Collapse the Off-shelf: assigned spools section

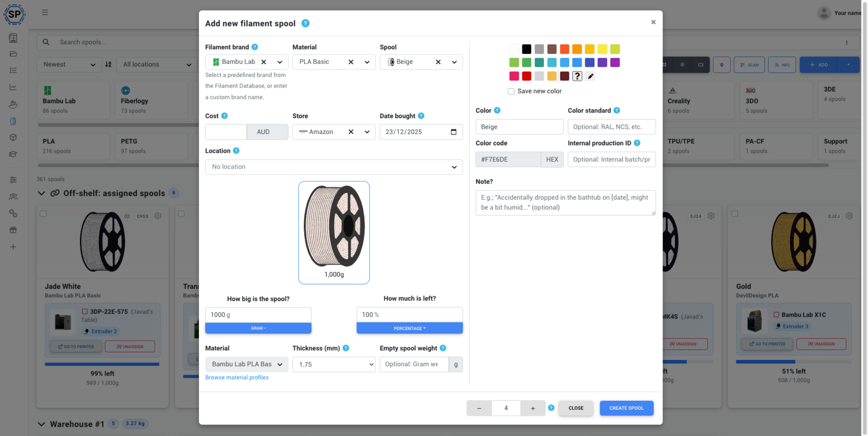point(42,193)
